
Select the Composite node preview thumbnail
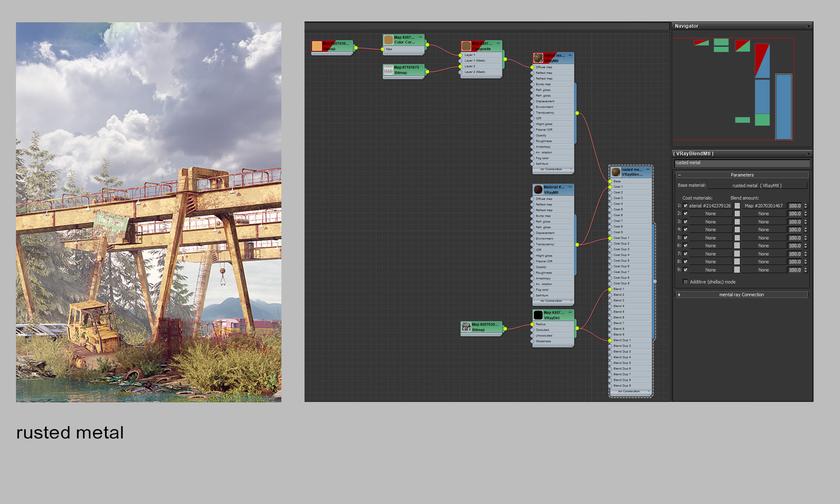pos(466,46)
